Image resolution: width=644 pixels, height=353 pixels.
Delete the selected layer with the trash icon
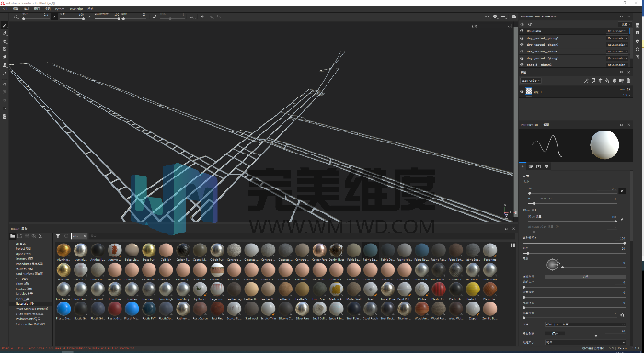point(628,81)
